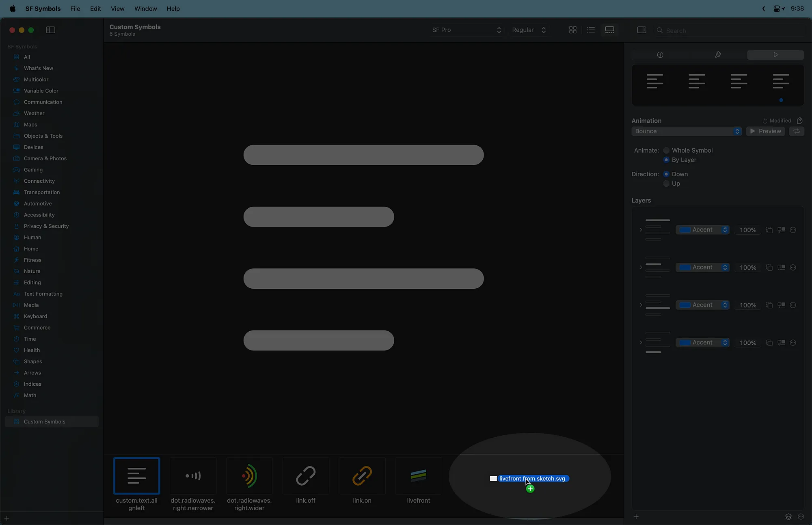
Task: Click the Play/Preview animation button
Action: (x=765, y=131)
